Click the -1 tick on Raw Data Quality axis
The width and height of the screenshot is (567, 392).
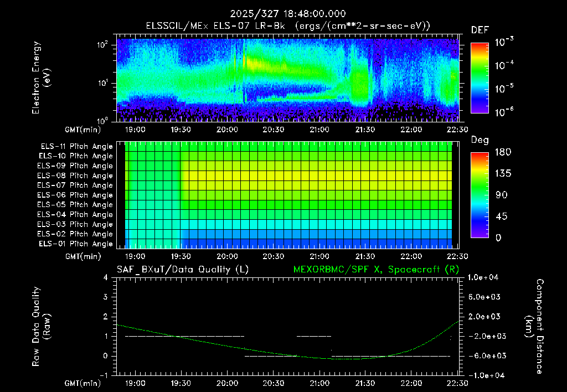tap(104, 375)
